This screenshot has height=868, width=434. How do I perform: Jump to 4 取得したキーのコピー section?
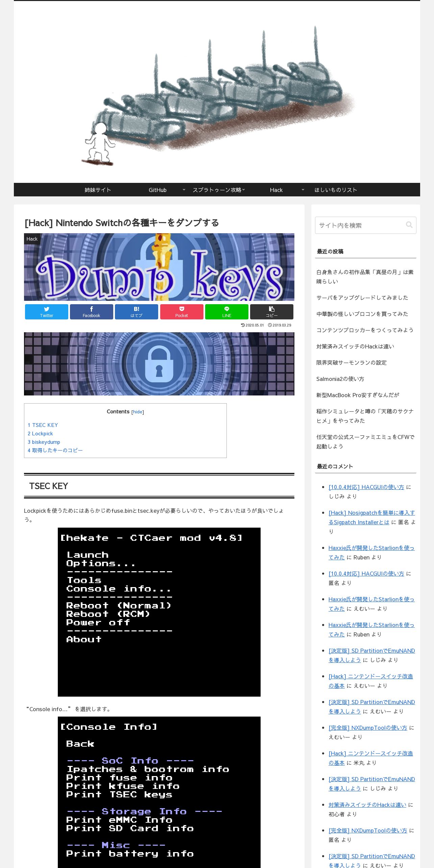click(x=55, y=450)
